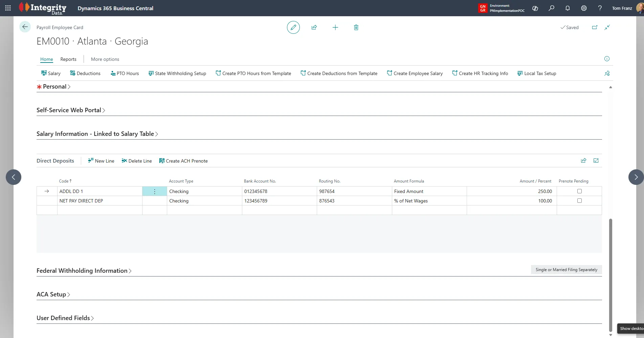Click the Bank Account No. cell 012345678
The height and width of the screenshot is (338, 644).
tap(256, 191)
